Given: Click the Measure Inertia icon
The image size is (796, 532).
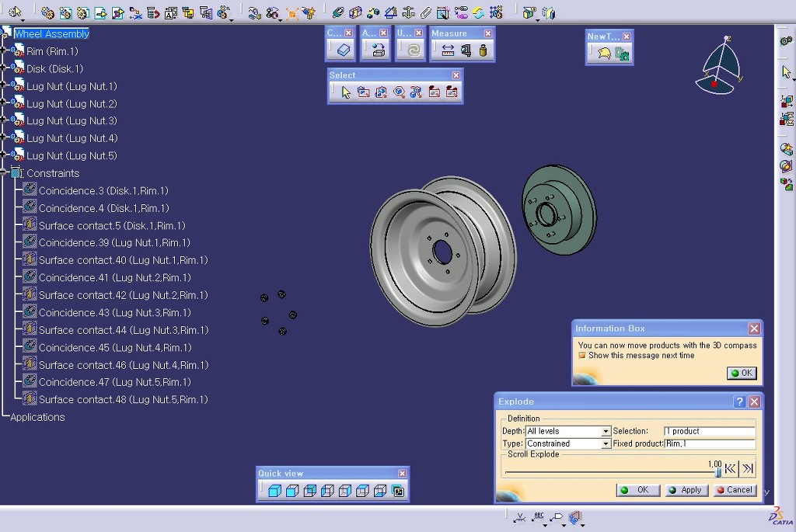Looking at the screenshot, I should click(x=483, y=50).
